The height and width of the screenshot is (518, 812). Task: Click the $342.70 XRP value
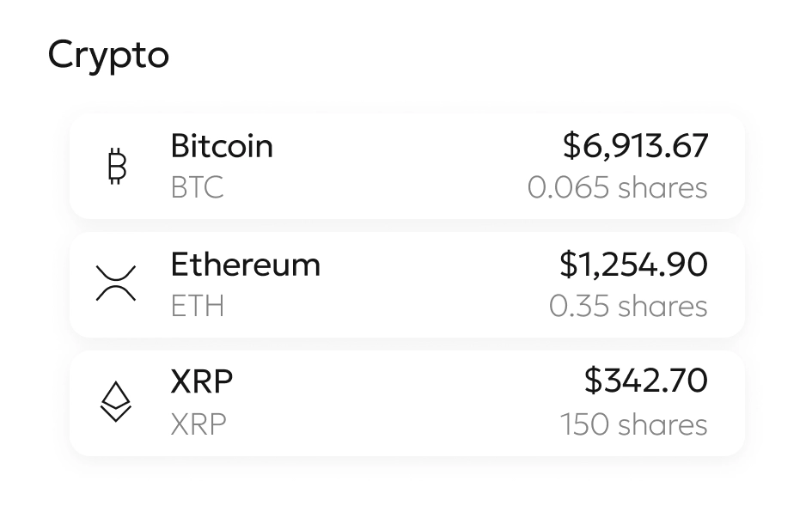(x=645, y=381)
